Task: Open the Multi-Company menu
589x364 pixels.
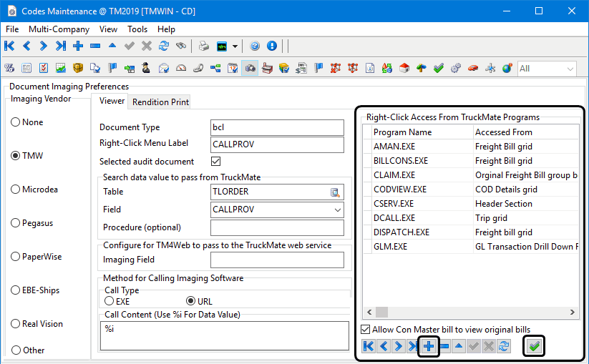Action: click(59, 29)
